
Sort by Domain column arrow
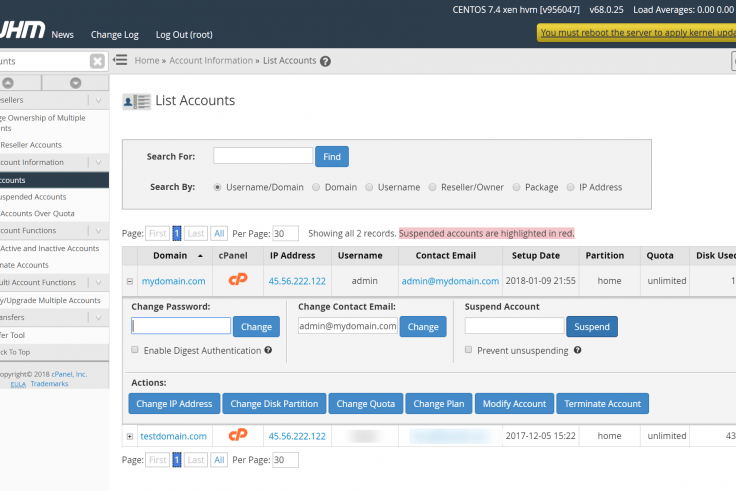[200, 256]
